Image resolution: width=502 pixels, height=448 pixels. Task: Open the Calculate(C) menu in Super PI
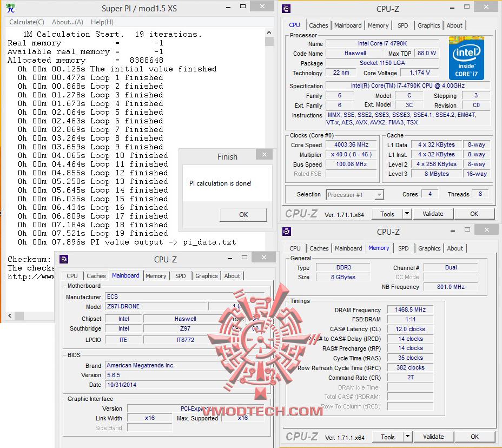tap(27, 22)
